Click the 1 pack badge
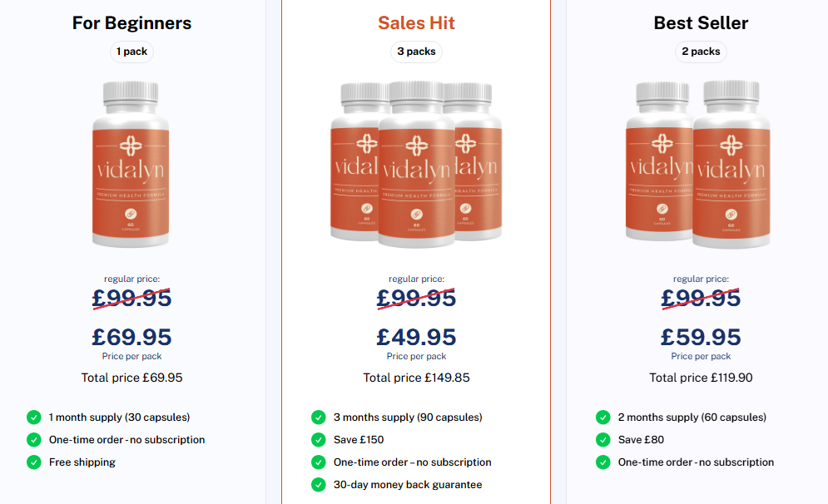828x504 pixels. click(131, 52)
